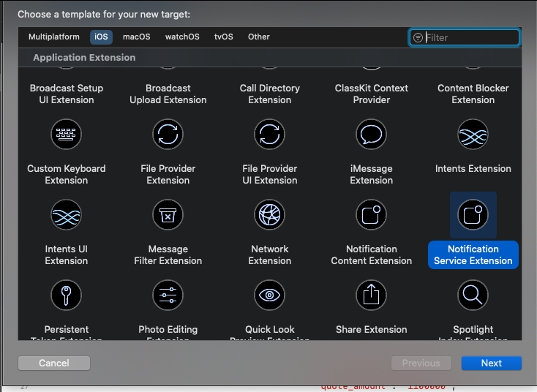Switch to the macOS platform tab
This screenshot has width=537, height=392.
pyautogui.click(x=137, y=37)
